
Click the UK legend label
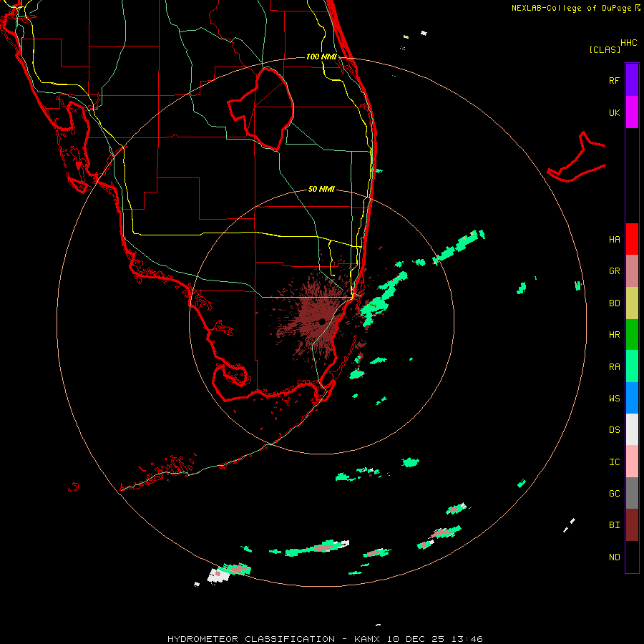click(x=614, y=112)
